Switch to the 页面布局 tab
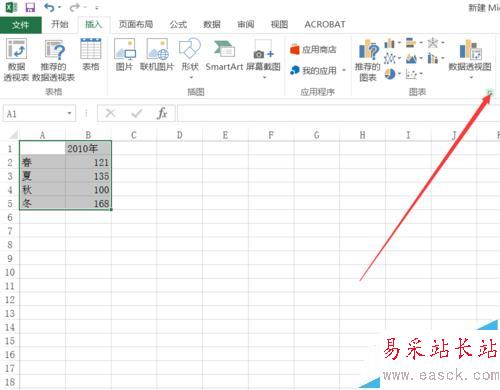The height and width of the screenshot is (390, 500). [136, 24]
